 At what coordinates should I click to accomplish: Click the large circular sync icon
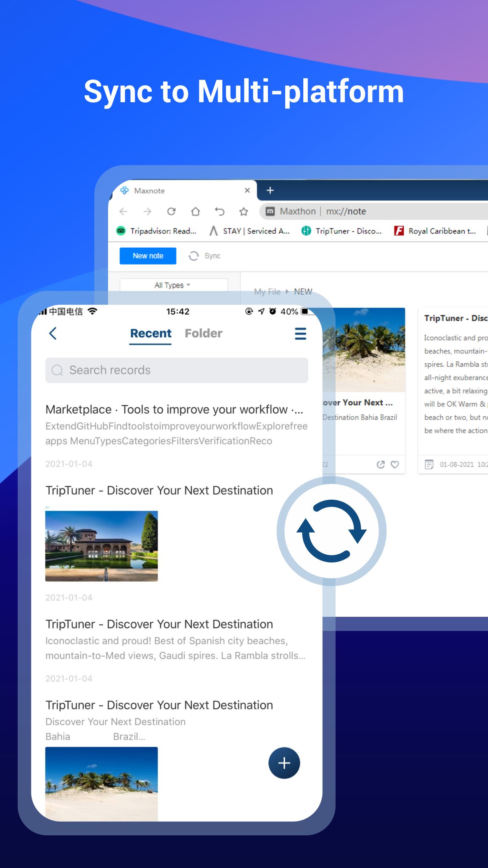point(332,531)
